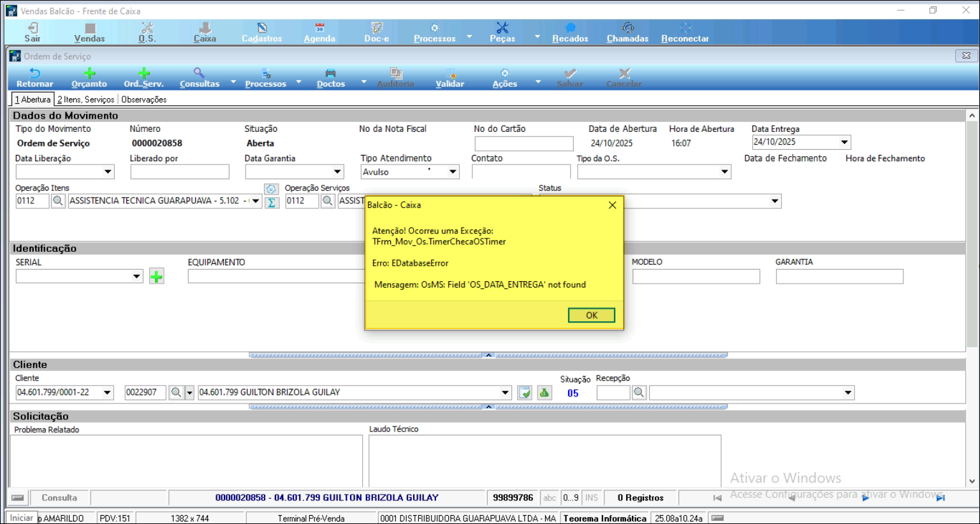This screenshot has height=524, width=980.
Task: Expand the Tipo Atendimento combo box
Action: 453,172
